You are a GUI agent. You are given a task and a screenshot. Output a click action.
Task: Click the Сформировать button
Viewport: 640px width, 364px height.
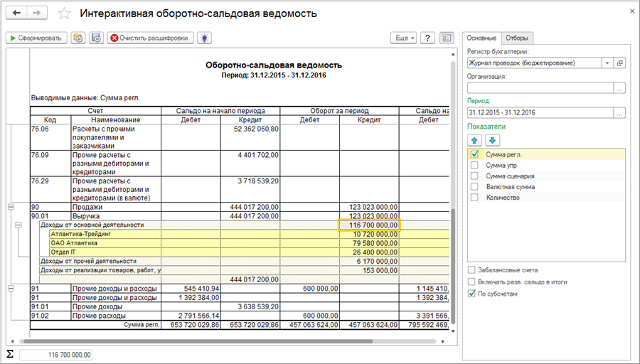[36, 38]
